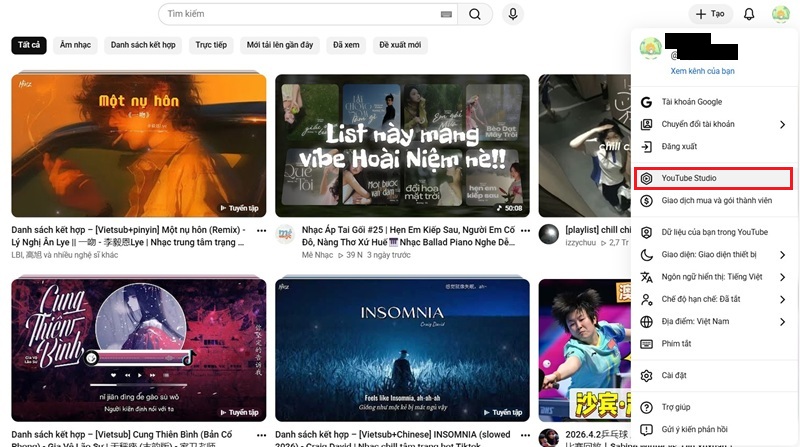Select the Trực tiếp filter chip
Viewport: 800px width, 447px height.
211,45
